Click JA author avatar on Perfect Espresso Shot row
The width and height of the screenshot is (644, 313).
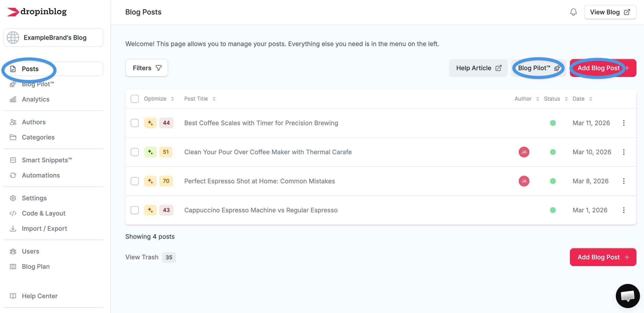click(x=524, y=181)
